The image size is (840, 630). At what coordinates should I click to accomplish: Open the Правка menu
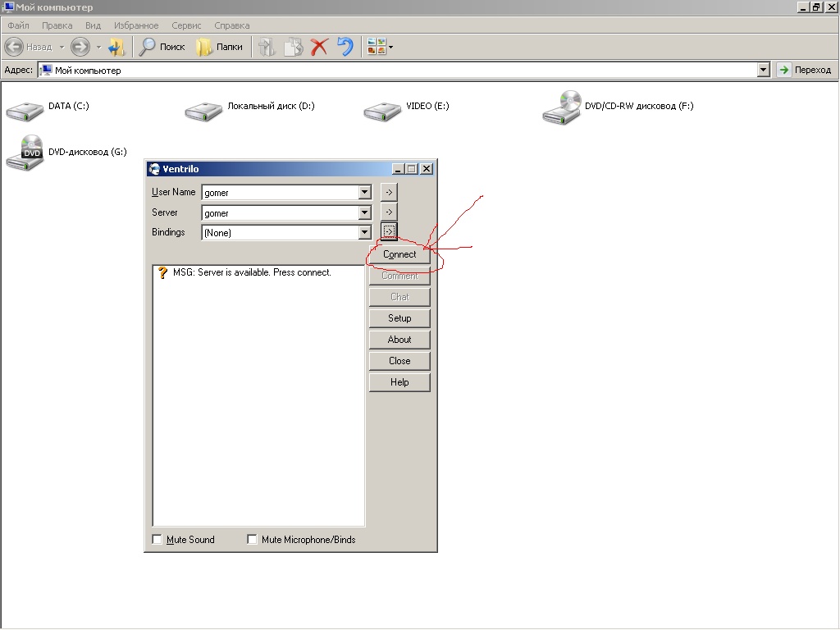[57, 25]
